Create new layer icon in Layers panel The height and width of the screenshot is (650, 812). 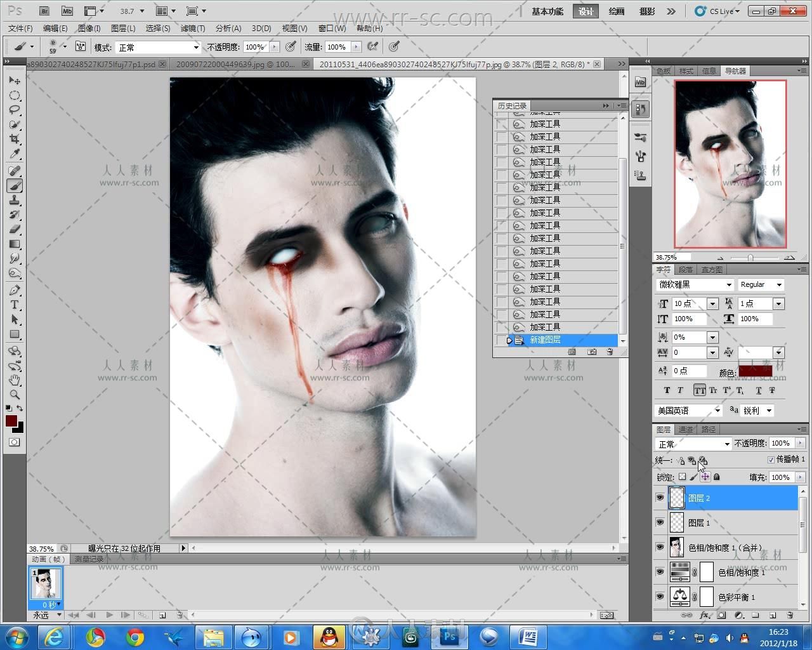pyautogui.click(x=773, y=615)
